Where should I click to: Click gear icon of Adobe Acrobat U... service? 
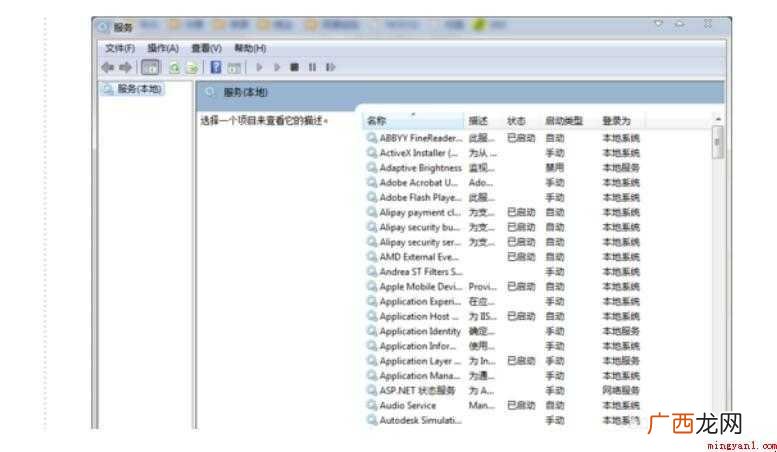click(x=372, y=182)
